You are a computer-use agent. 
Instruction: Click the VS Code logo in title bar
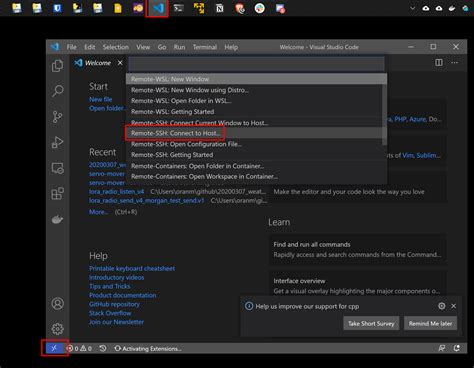(x=55, y=47)
